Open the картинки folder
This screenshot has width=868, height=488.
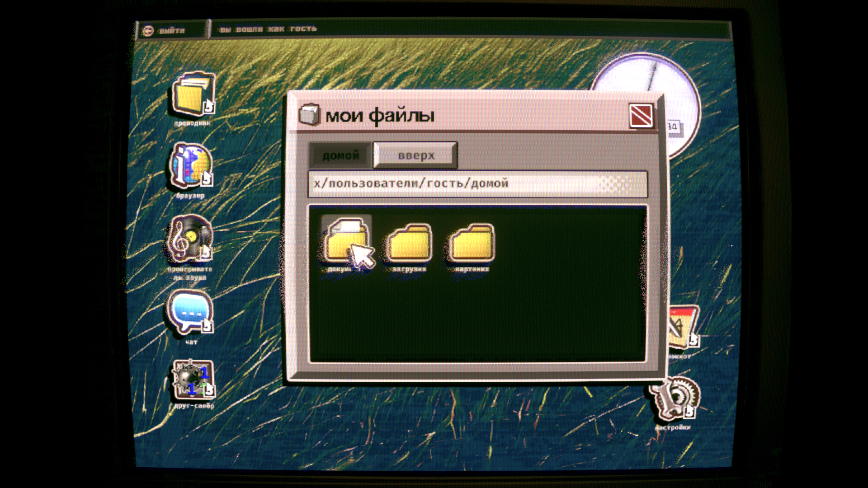coord(472,244)
